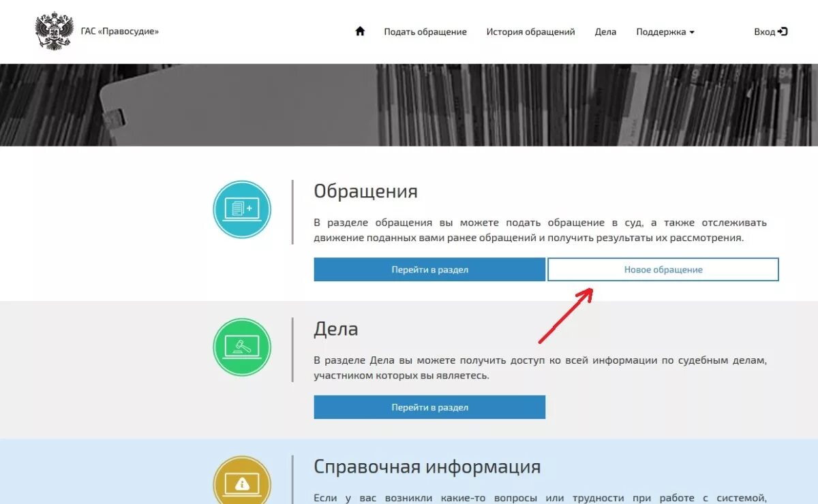The width and height of the screenshot is (818, 504).
Task: Select История обращений in the top navigation
Action: (x=530, y=31)
